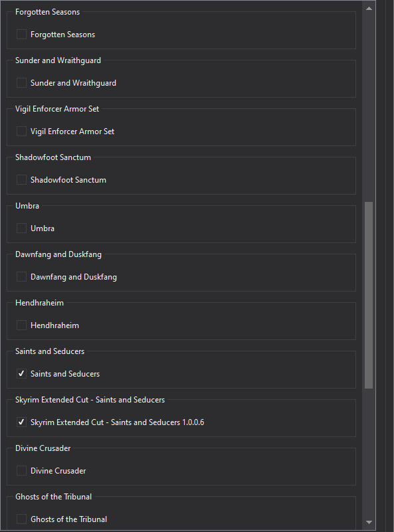This screenshot has height=532, width=394.
Task: Enable Dawnfang and Duskfang checkbox
Action: click(x=21, y=277)
